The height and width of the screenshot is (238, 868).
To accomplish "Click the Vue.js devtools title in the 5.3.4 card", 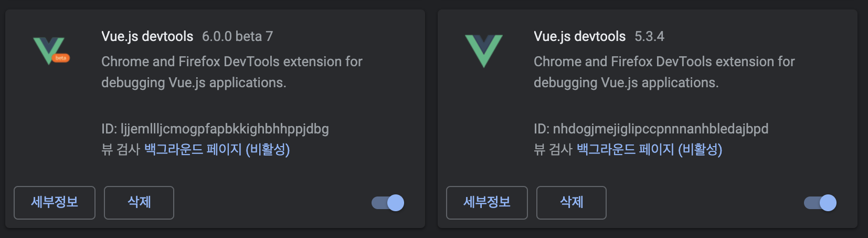I will point(580,36).
